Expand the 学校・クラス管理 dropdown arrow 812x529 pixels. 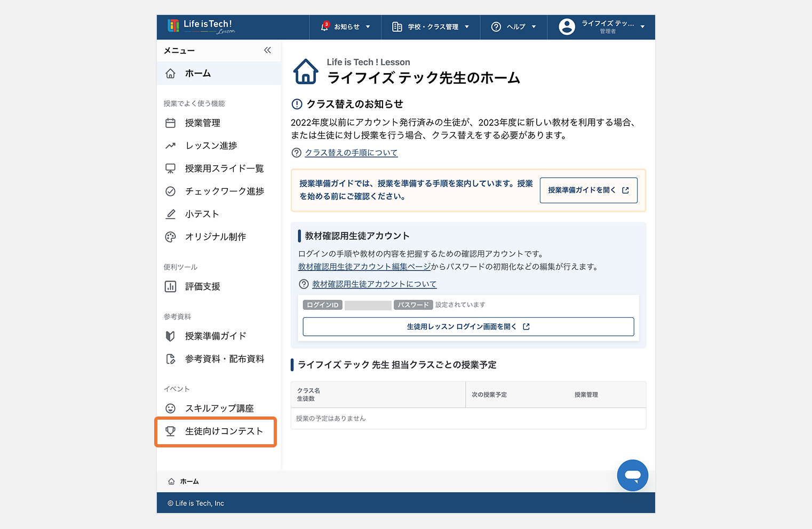point(467,27)
